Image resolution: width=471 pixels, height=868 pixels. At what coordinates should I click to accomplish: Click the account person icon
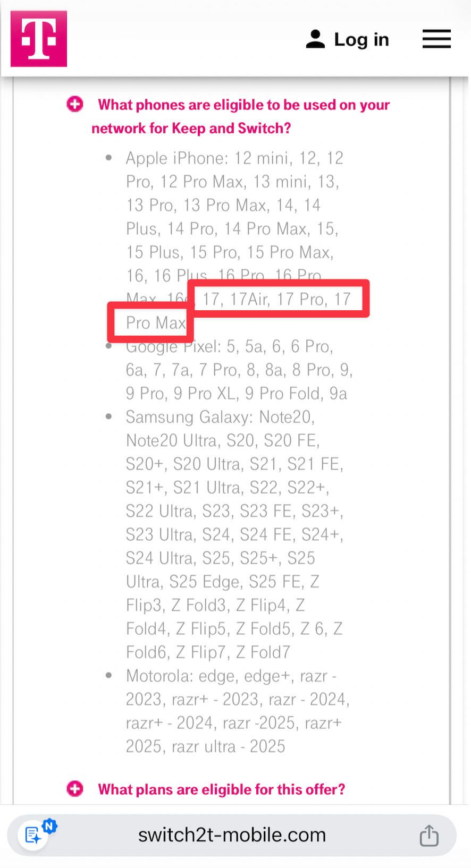click(x=315, y=39)
